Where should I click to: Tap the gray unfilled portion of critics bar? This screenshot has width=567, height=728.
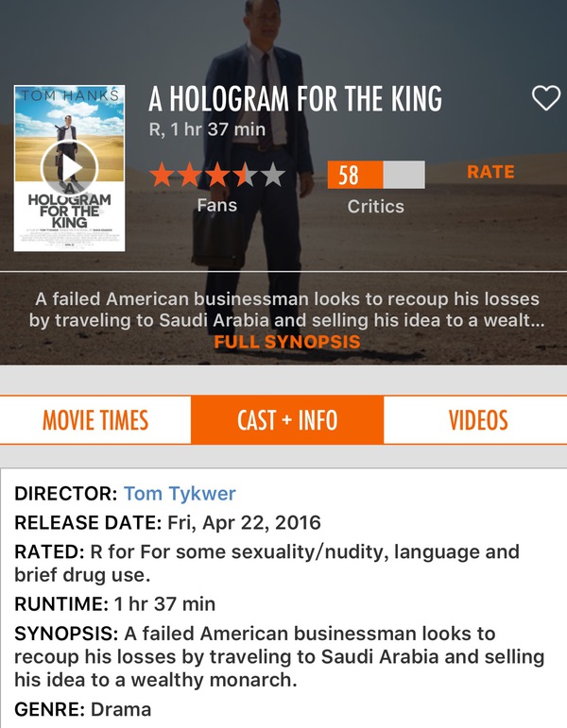[404, 175]
